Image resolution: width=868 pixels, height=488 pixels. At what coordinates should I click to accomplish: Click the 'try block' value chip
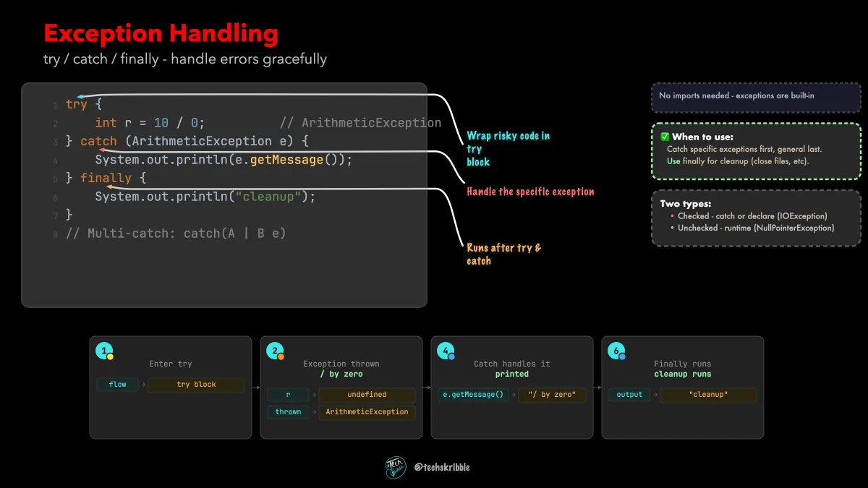pyautogui.click(x=197, y=385)
